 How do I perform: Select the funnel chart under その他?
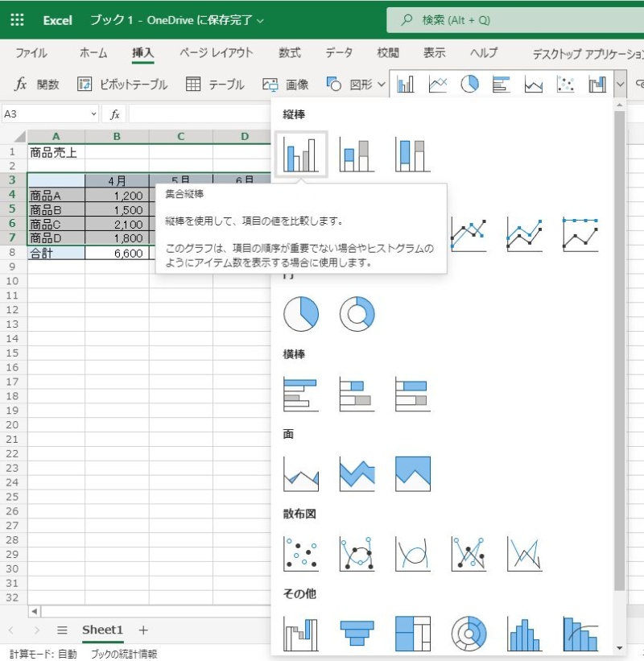coord(357,634)
